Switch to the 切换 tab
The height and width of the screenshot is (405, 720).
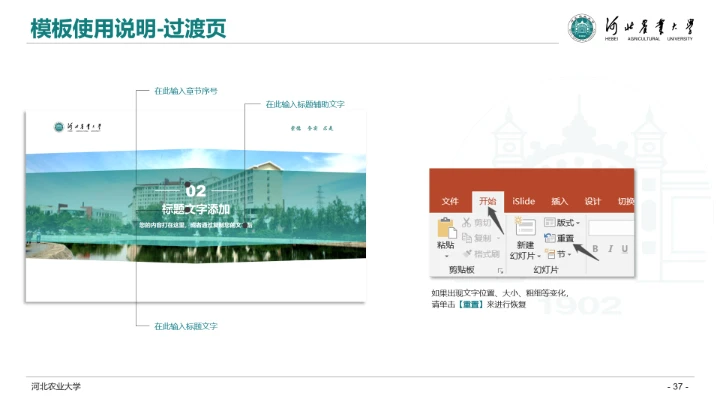click(625, 201)
